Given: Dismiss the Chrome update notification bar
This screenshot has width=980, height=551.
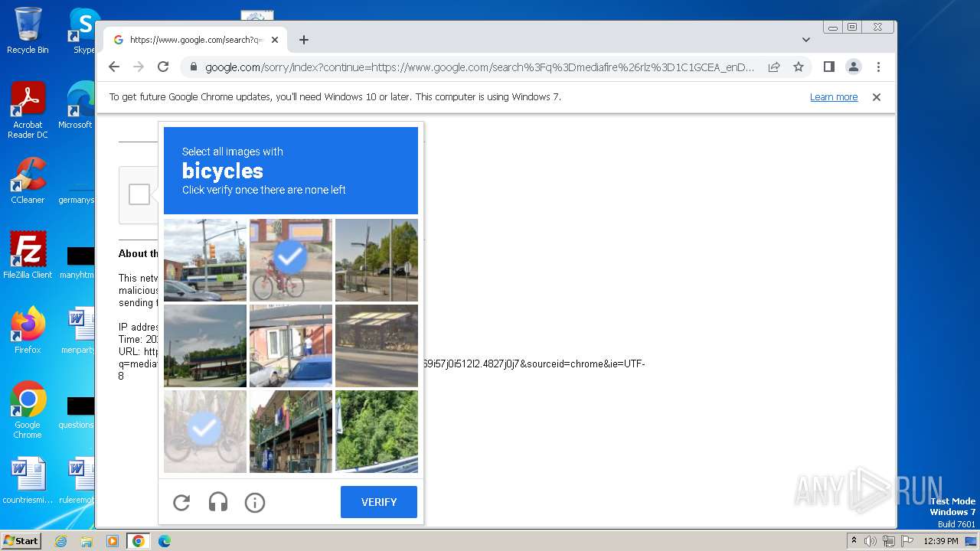Looking at the screenshot, I should pyautogui.click(x=877, y=97).
